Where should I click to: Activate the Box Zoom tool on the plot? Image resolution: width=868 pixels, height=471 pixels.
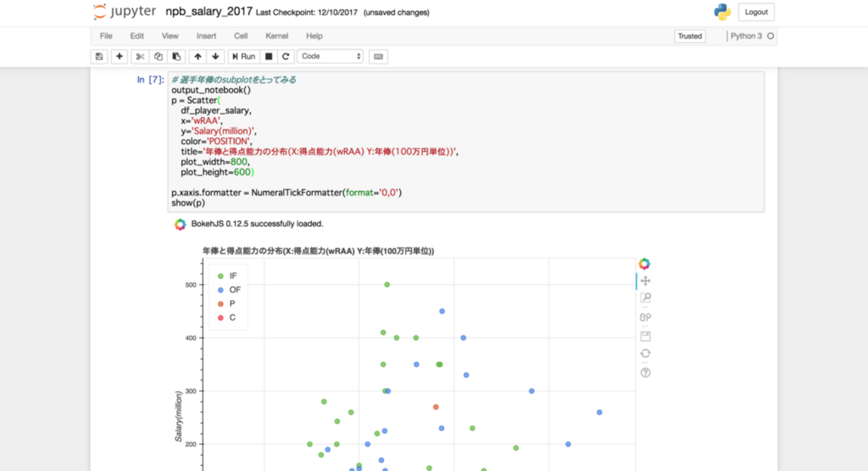644,298
